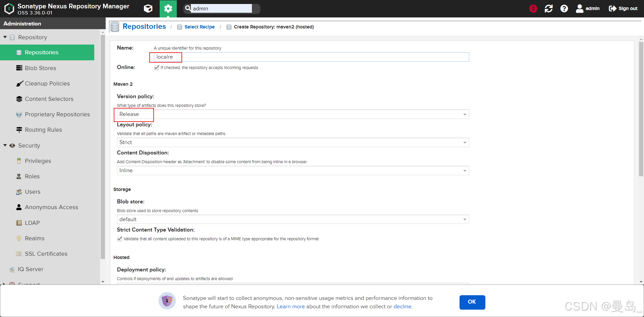Click the sidebar scroll-down arrow

click(x=103, y=282)
